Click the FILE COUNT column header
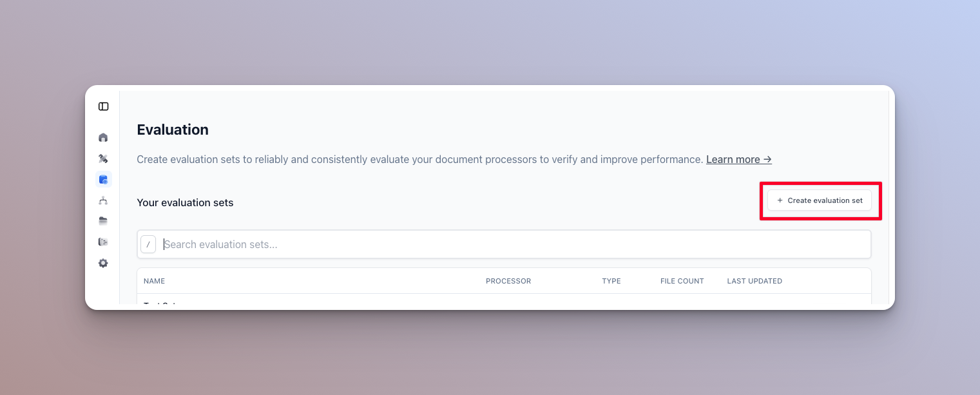The height and width of the screenshot is (395, 980). 682,281
